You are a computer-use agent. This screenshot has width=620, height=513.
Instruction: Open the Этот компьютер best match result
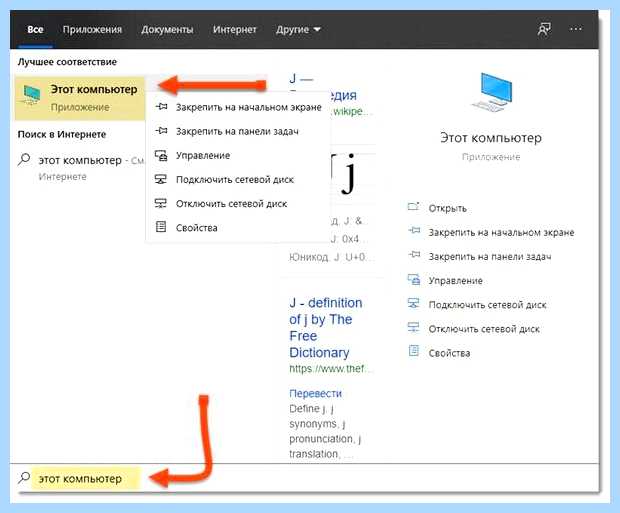[x=80, y=97]
